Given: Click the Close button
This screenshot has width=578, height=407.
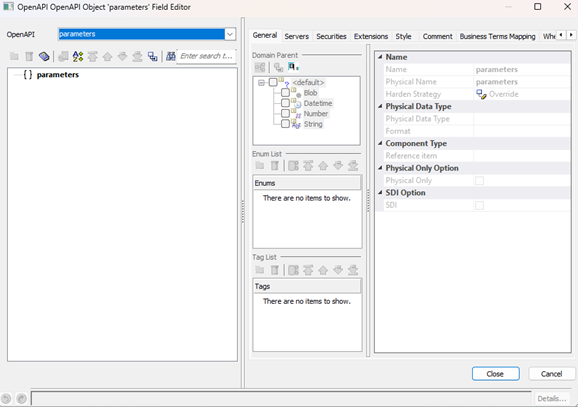Looking at the screenshot, I should [495, 374].
